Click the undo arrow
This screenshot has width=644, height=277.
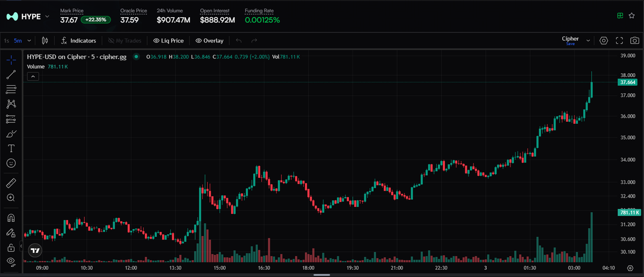239,40
